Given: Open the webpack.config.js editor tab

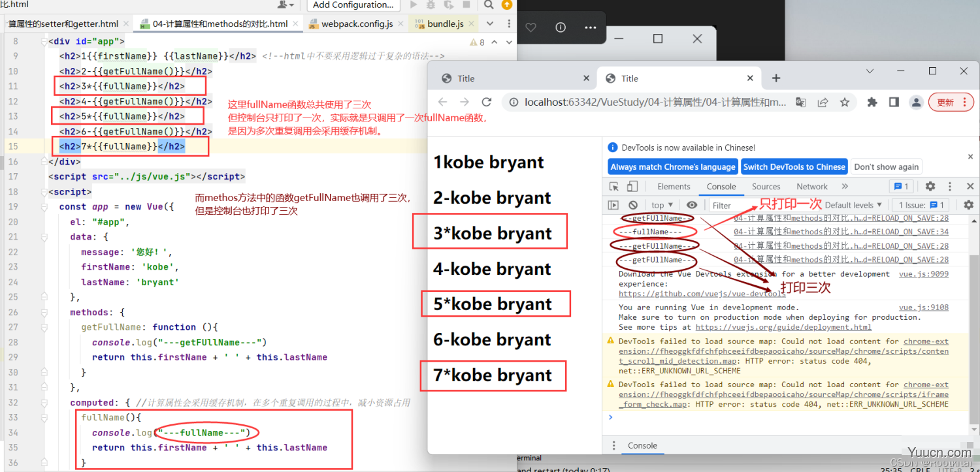Looking at the screenshot, I should (357, 24).
